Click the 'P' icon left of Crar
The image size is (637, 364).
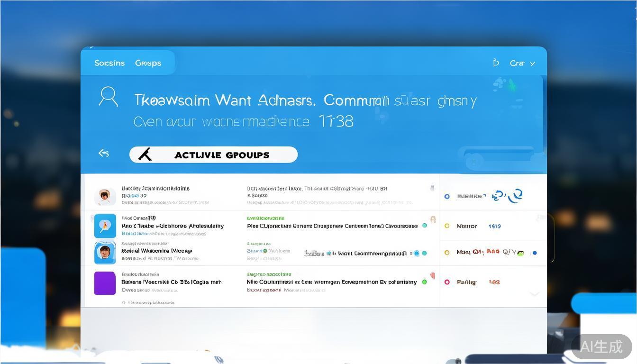point(496,63)
